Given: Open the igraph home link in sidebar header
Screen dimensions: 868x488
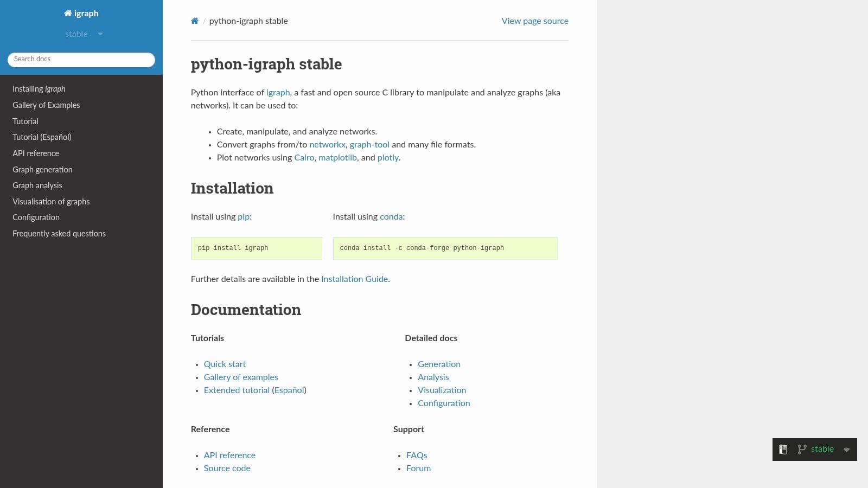Looking at the screenshot, I should coord(81,14).
